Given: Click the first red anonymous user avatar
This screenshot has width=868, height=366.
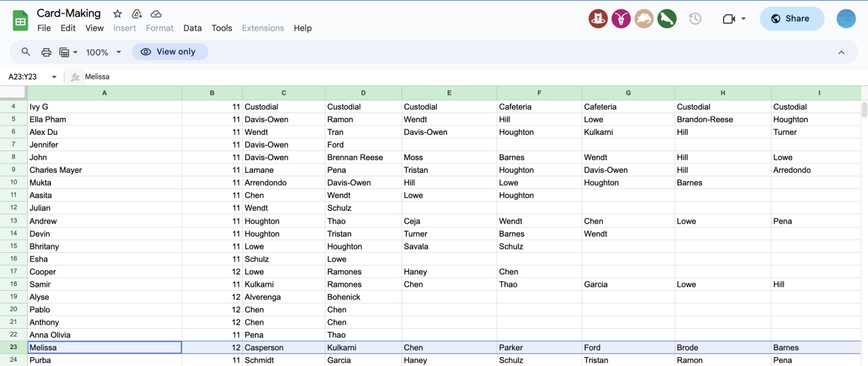Looking at the screenshot, I should 598,19.
